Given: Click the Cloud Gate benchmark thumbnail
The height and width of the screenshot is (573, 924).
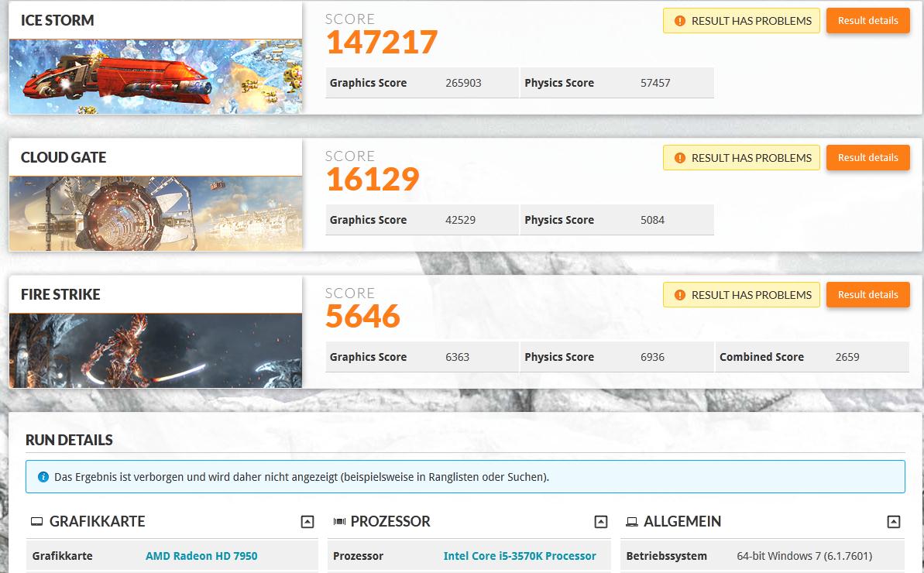Looking at the screenshot, I should point(156,213).
